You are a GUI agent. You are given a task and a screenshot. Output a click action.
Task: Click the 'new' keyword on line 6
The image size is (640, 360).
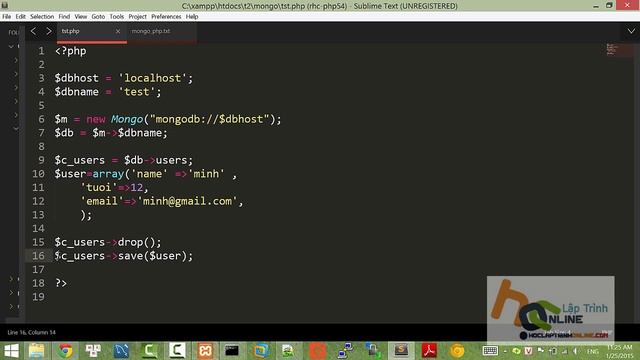pos(96,119)
